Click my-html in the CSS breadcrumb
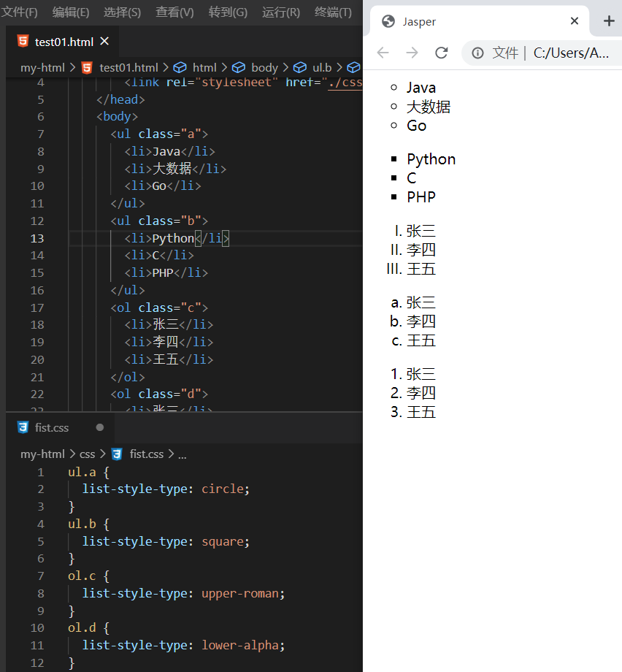622x672 pixels. click(42, 454)
